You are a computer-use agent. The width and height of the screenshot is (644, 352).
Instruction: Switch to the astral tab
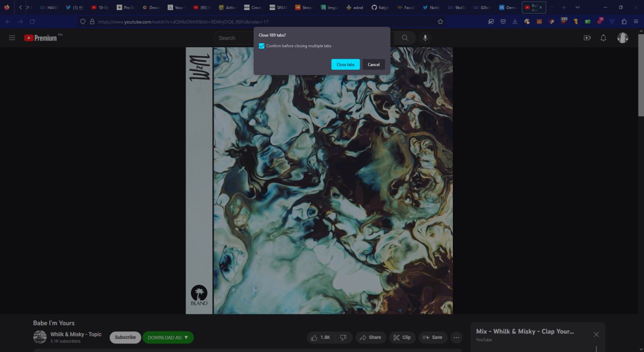tap(355, 8)
